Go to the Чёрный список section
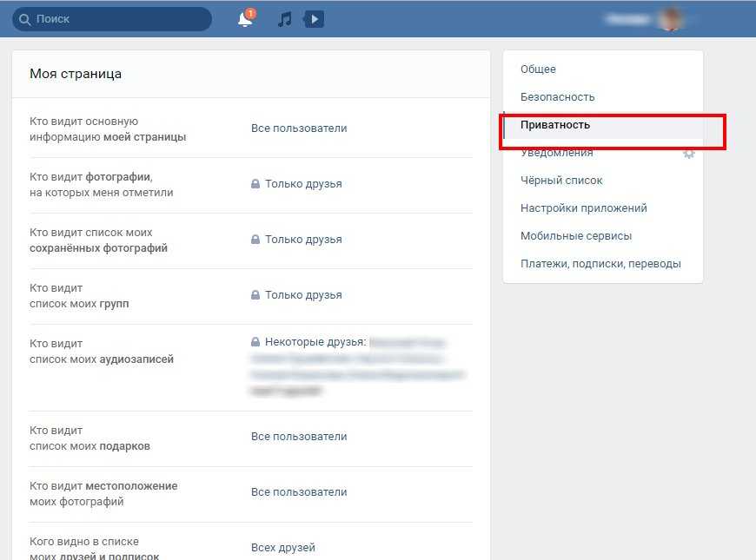The height and width of the screenshot is (560, 756). click(561, 181)
